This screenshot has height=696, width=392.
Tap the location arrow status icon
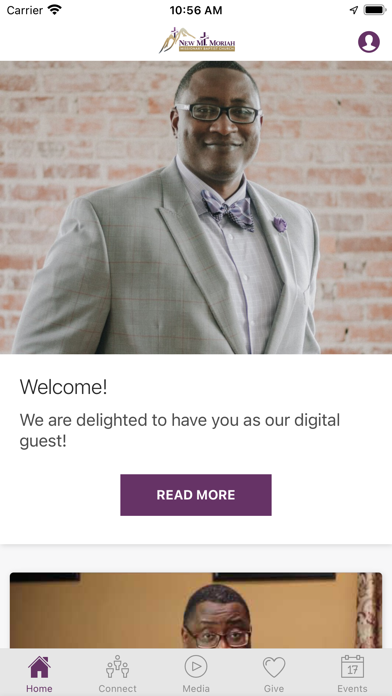click(354, 10)
